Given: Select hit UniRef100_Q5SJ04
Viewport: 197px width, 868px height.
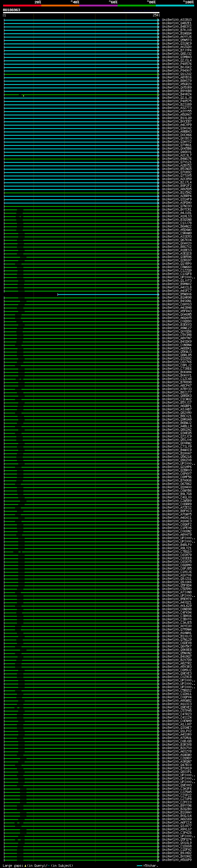Looking at the screenshot, I should pyautogui.click(x=177, y=440).
